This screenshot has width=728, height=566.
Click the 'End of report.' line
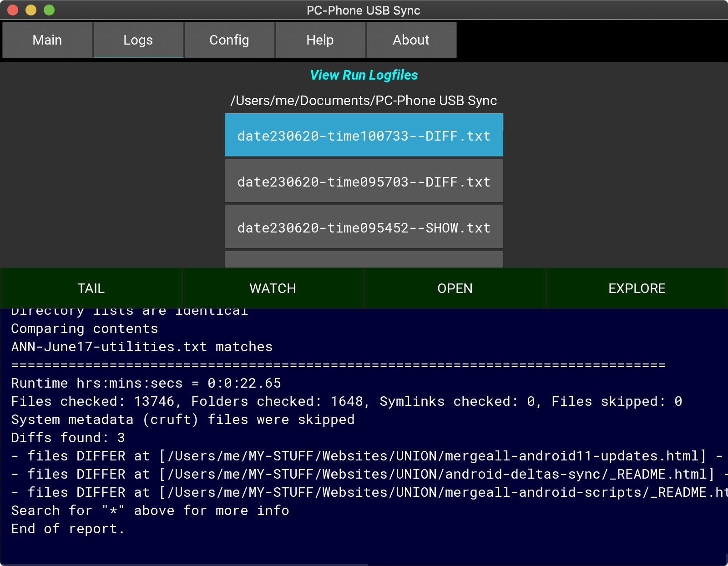68,529
